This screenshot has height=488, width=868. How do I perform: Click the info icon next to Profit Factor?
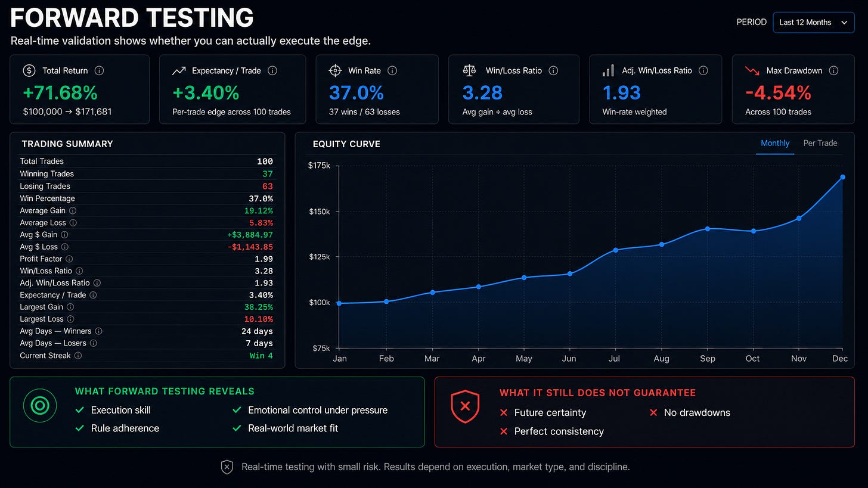(x=69, y=259)
